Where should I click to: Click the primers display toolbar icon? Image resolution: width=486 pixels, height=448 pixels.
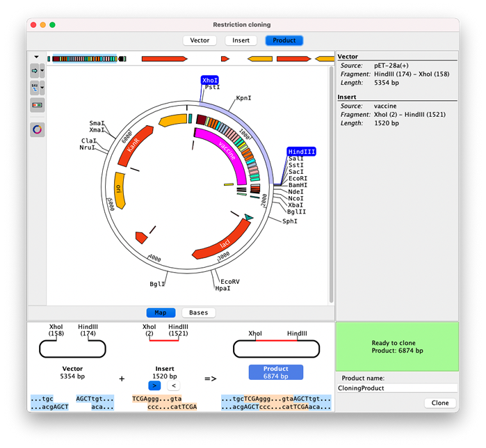(37, 105)
